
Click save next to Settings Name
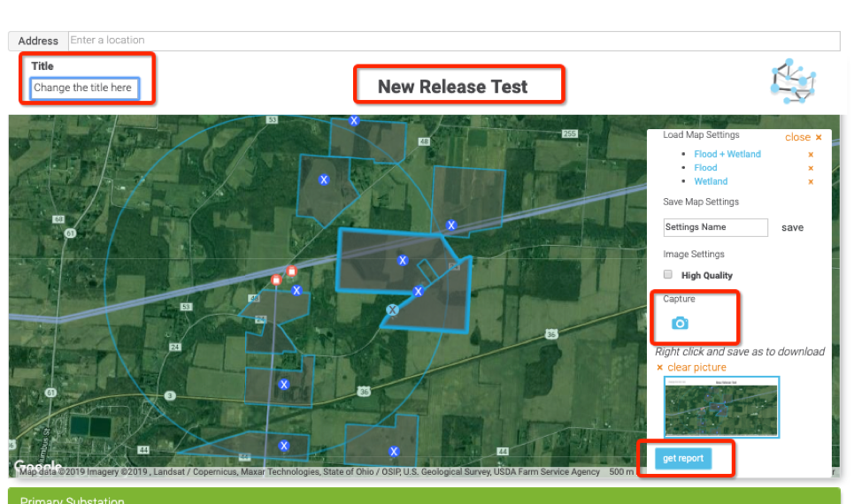[x=792, y=228]
